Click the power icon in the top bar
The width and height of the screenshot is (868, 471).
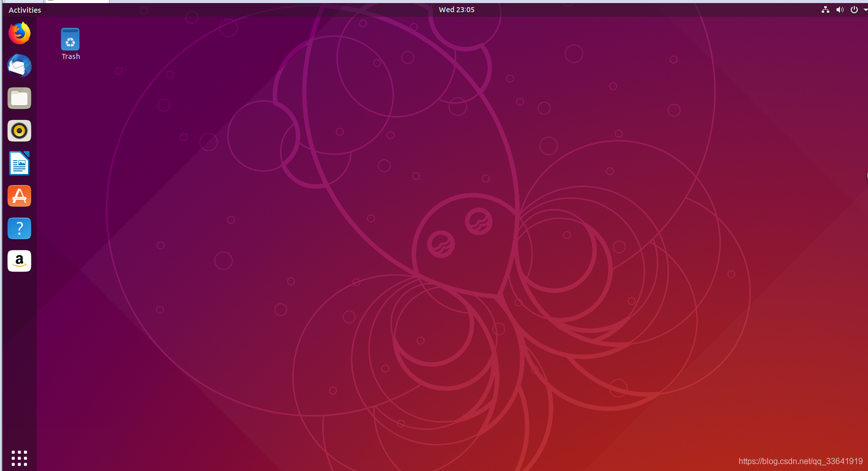[x=854, y=10]
